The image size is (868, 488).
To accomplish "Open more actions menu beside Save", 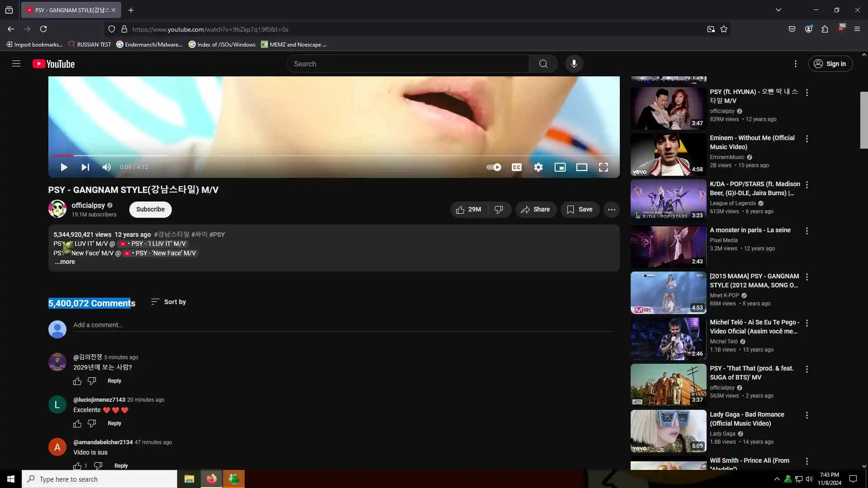I will pyautogui.click(x=611, y=209).
